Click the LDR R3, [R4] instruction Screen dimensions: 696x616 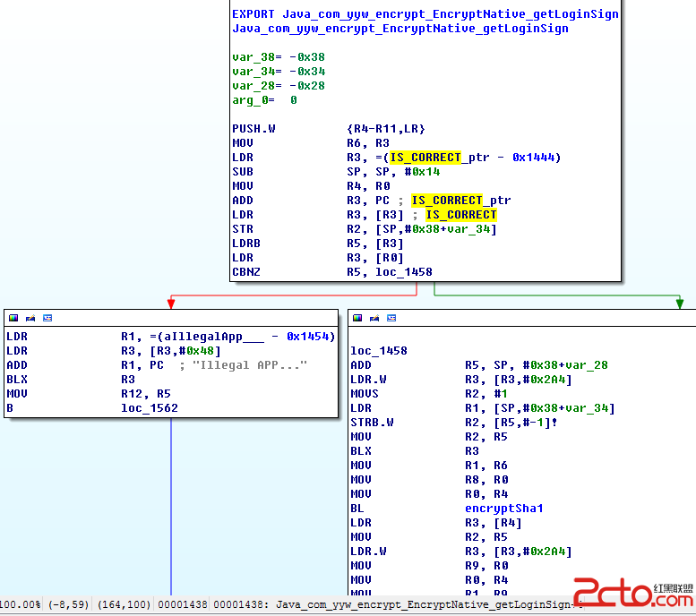(436, 522)
